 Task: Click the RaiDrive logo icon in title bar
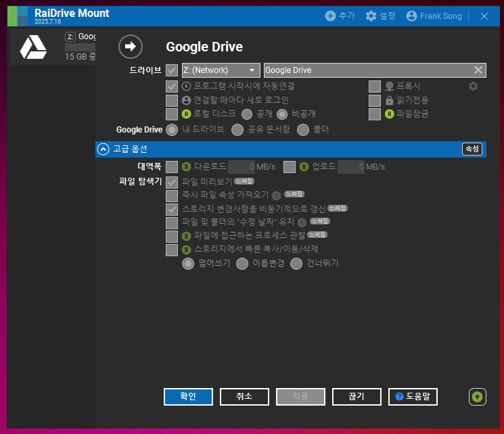18,16
